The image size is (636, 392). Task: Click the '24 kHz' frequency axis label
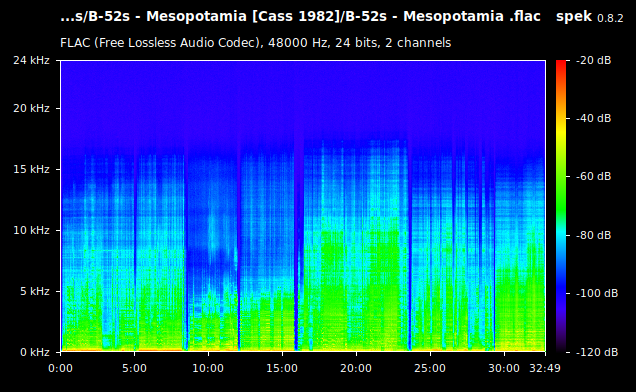(x=31, y=60)
